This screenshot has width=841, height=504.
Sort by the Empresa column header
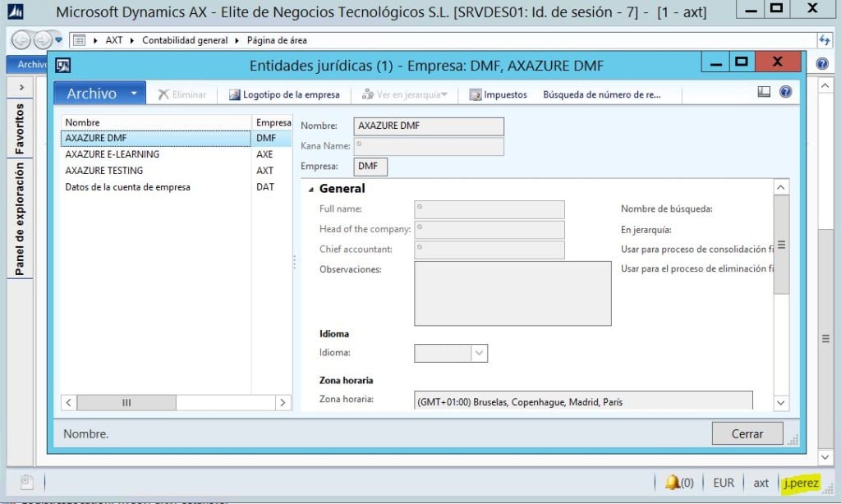point(273,122)
